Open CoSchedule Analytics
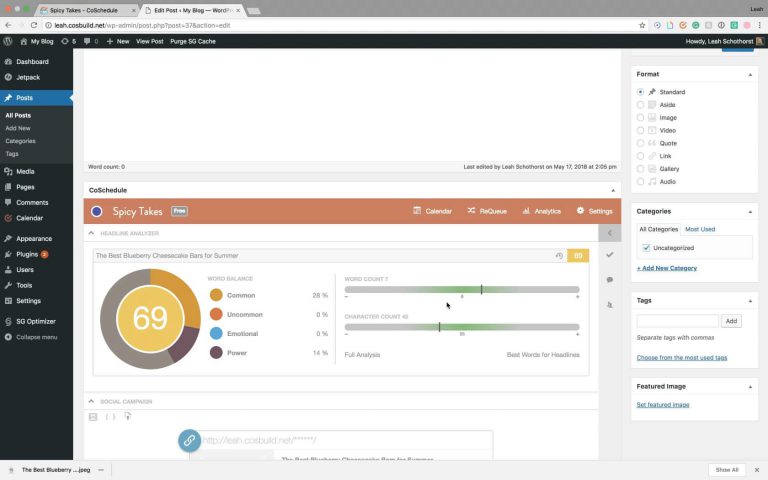Screen dimensions: 768x480 click(541, 211)
